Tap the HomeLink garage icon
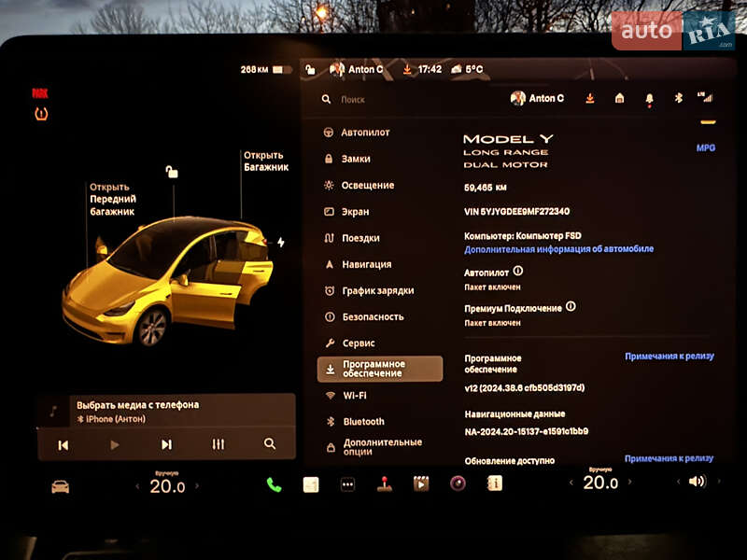This screenshot has height=560, width=747. 619,99
